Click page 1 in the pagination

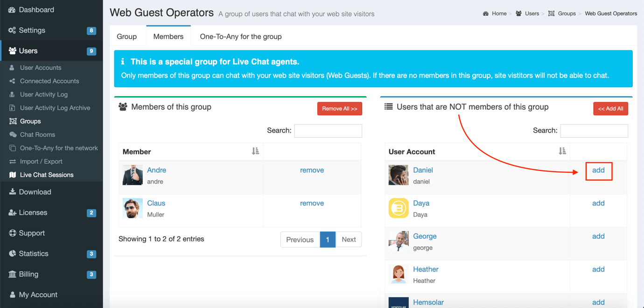point(328,240)
